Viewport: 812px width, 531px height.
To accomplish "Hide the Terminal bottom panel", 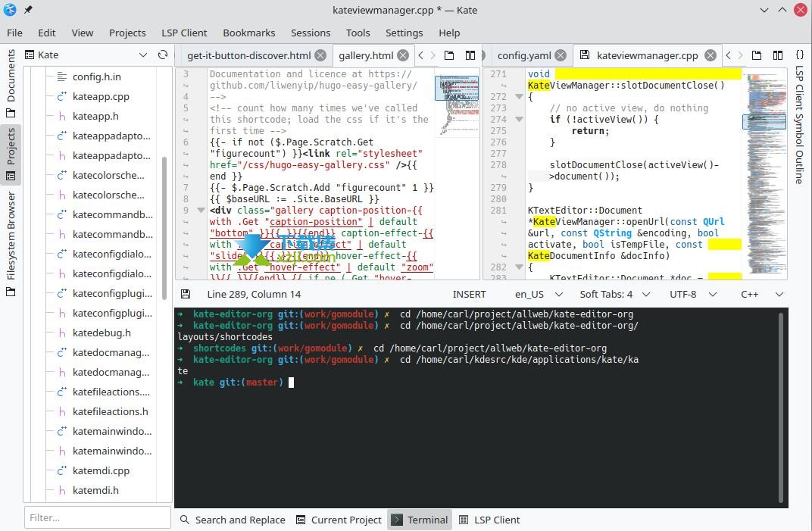I will click(420, 520).
